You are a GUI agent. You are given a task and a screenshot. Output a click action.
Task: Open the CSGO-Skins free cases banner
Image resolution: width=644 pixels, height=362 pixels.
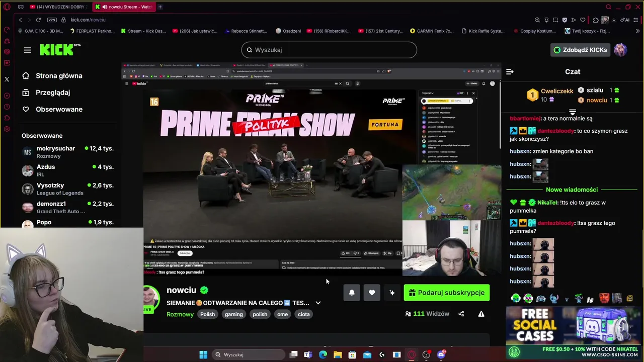point(573,332)
